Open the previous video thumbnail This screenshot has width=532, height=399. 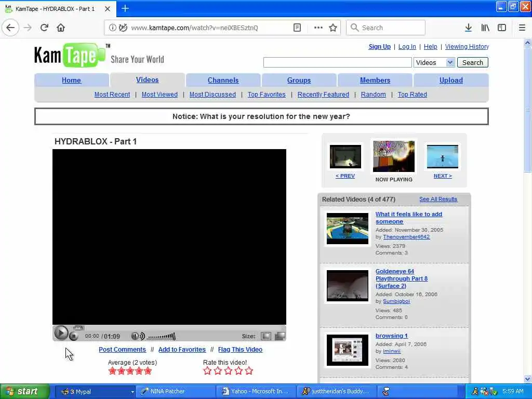(x=345, y=156)
